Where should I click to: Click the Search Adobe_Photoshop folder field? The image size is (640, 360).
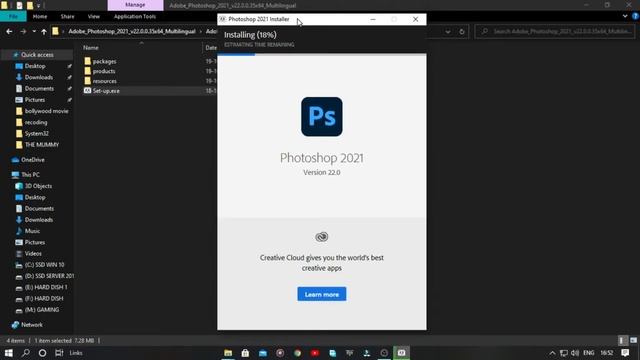[x=555, y=31]
